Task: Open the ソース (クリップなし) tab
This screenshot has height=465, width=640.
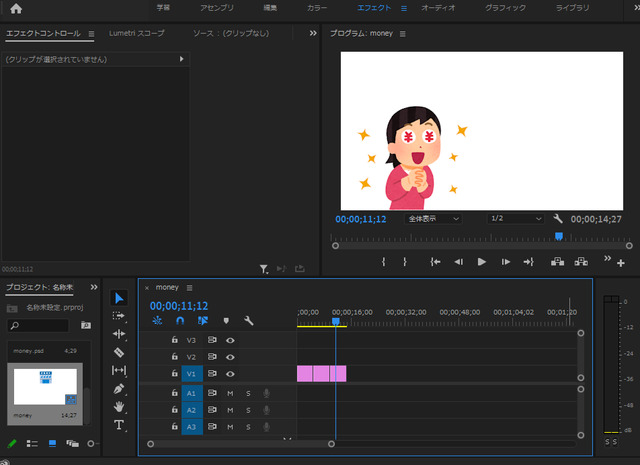Action: (x=231, y=33)
